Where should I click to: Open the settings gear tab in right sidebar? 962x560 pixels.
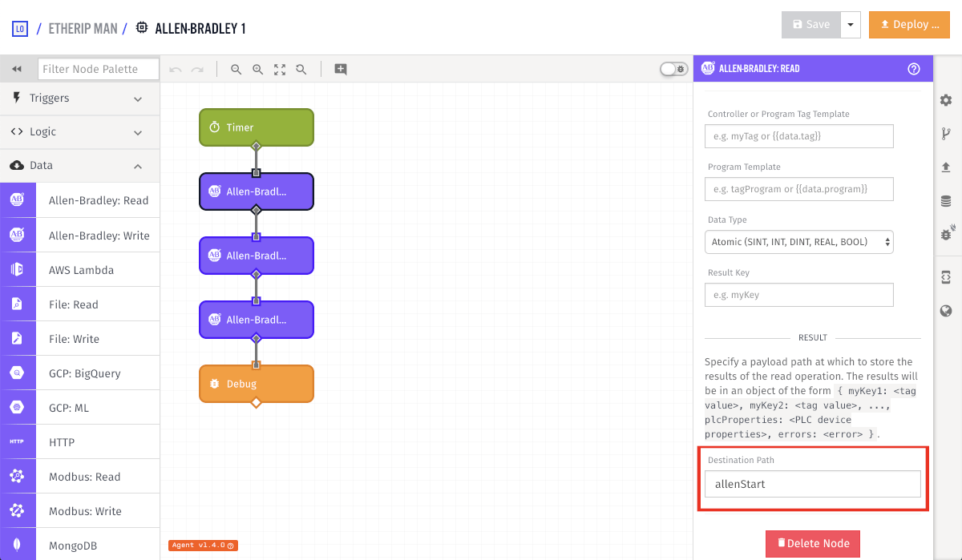[x=946, y=100]
